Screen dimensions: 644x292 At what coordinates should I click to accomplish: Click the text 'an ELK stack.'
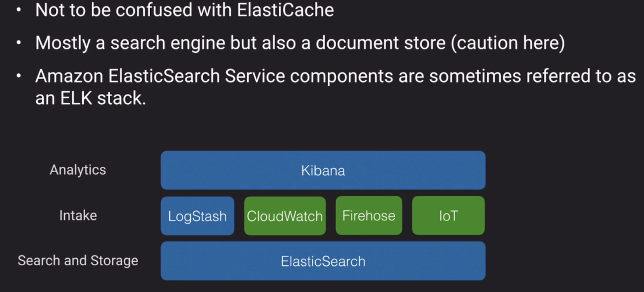pos(90,98)
